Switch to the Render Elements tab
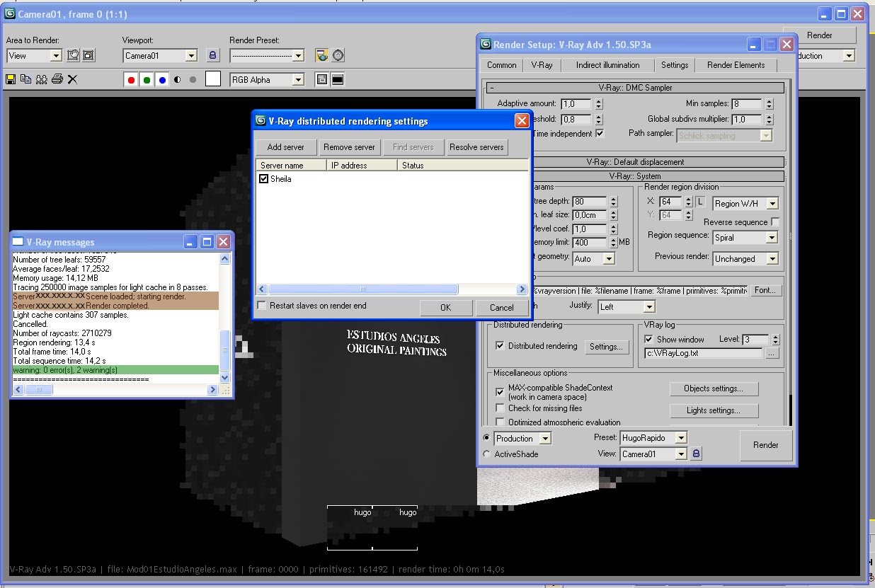The width and height of the screenshot is (875, 588). (736, 65)
